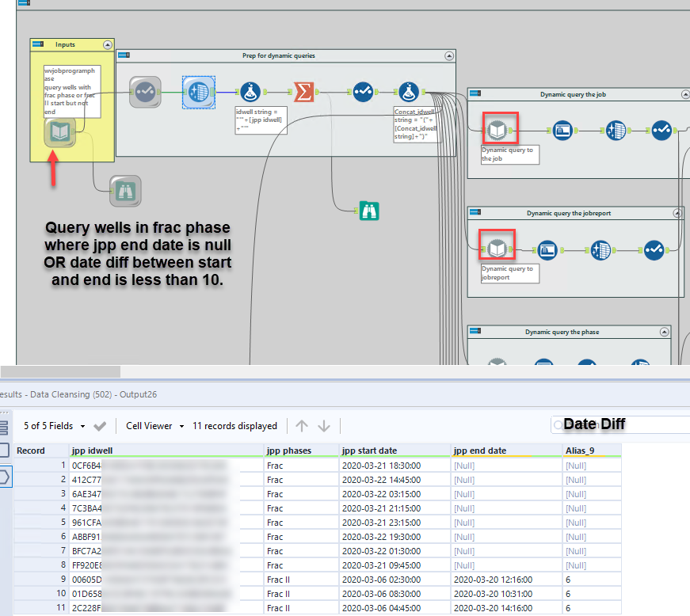Select the Input Data tool in Inputs container

tap(60, 131)
